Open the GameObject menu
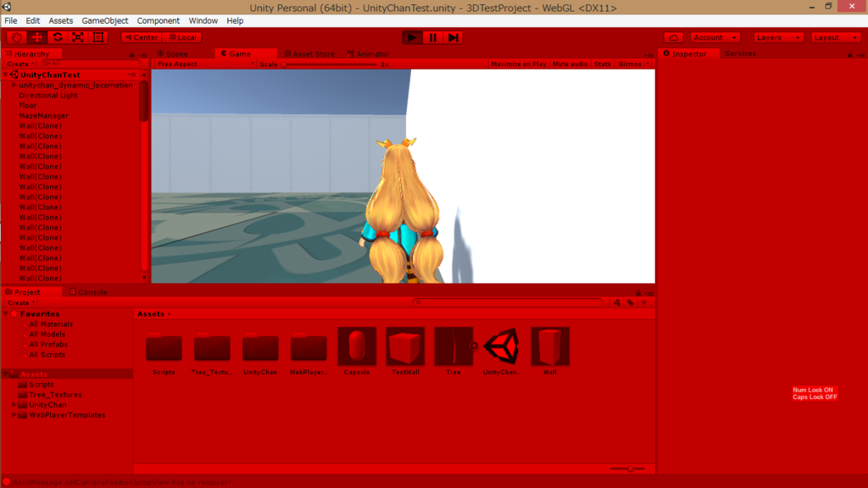 click(x=104, y=20)
